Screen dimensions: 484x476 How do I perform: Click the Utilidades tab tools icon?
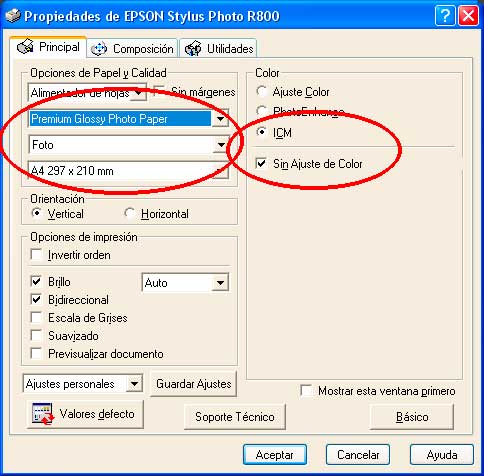(193, 49)
